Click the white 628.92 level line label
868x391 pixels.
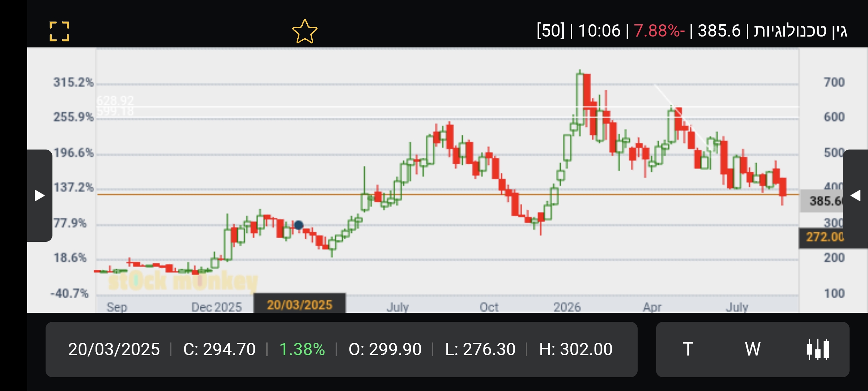click(115, 100)
